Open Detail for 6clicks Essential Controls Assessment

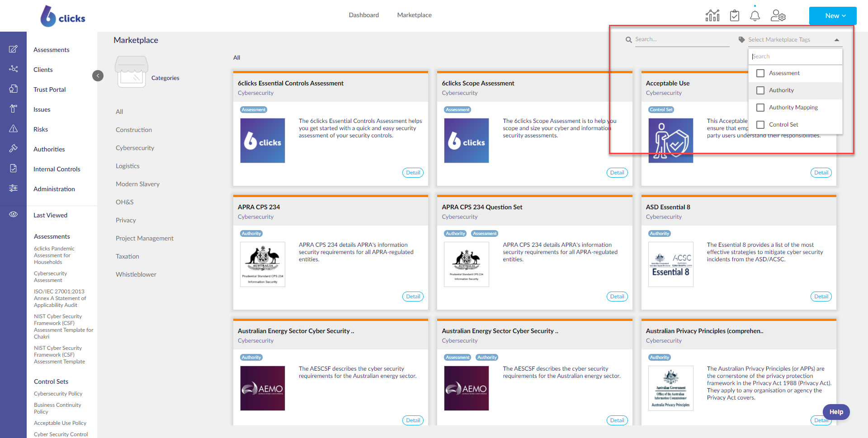point(413,173)
